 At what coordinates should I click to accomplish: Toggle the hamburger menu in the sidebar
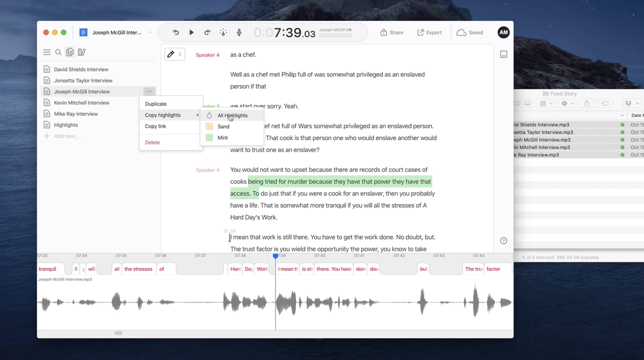pyautogui.click(x=47, y=52)
